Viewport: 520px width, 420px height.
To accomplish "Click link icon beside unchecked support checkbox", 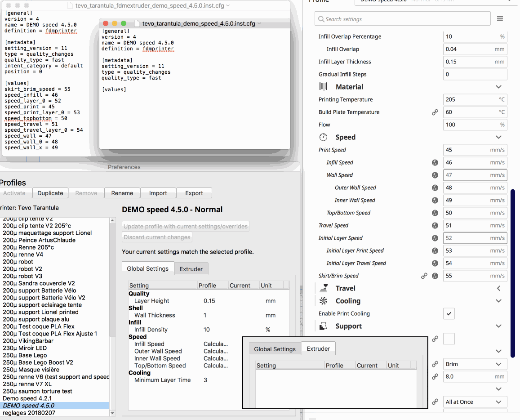I will click(435, 339).
